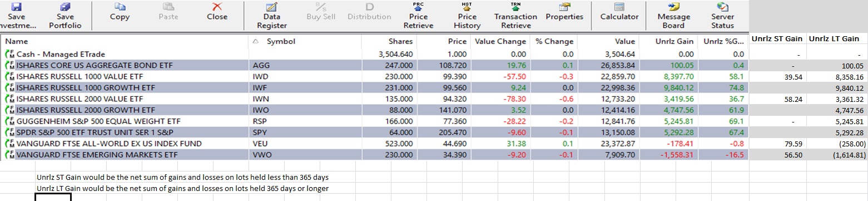Select the ISHARES CORE US AGGREGATE BOND ETF row
868x201 pixels.
click(375, 65)
